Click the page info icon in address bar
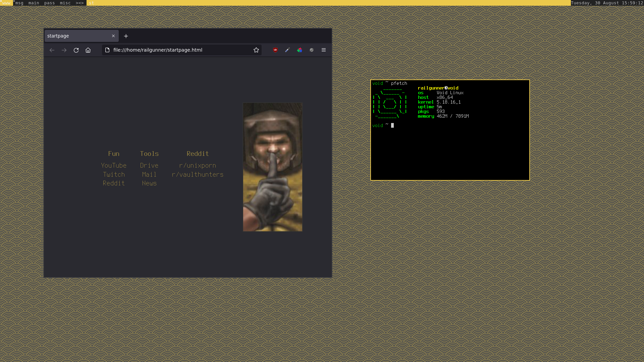 point(107,50)
